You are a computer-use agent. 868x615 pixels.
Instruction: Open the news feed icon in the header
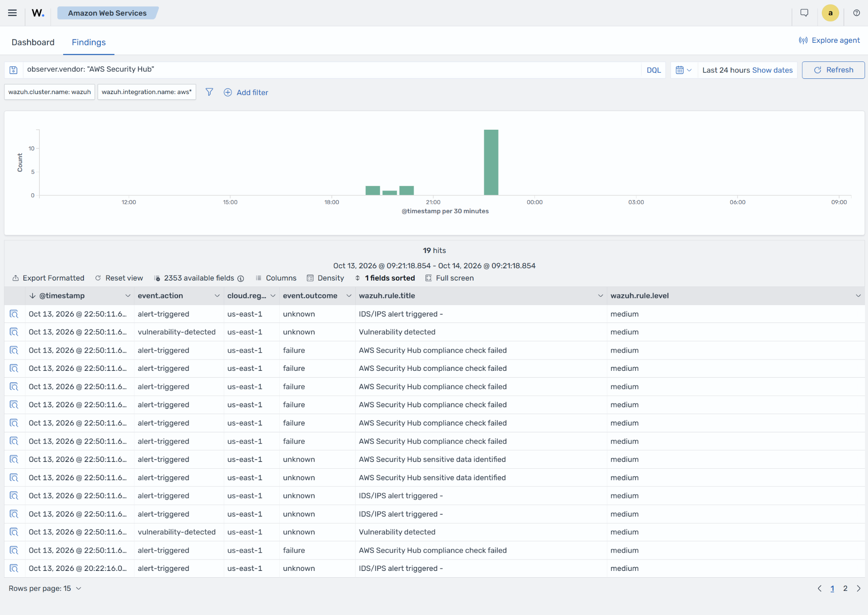804,13
